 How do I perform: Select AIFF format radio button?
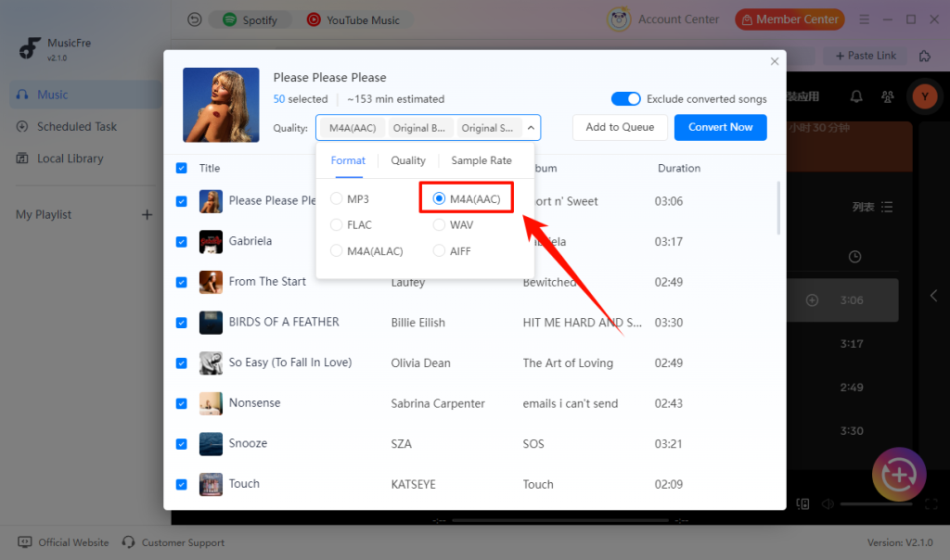(x=439, y=250)
